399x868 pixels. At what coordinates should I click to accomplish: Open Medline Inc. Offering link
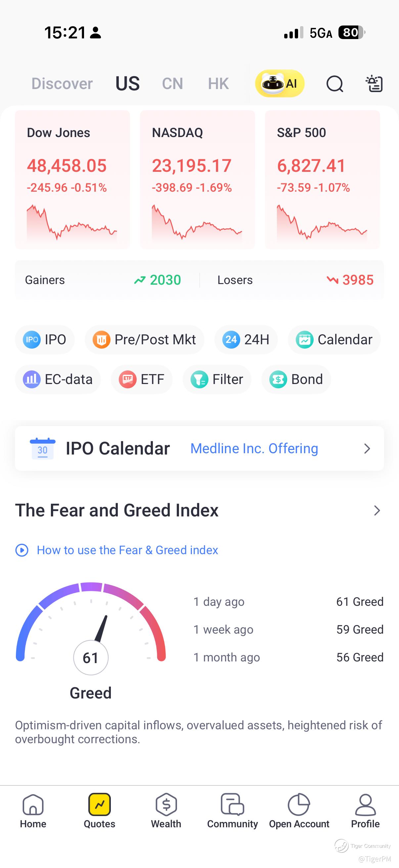click(x=254, y=449)
